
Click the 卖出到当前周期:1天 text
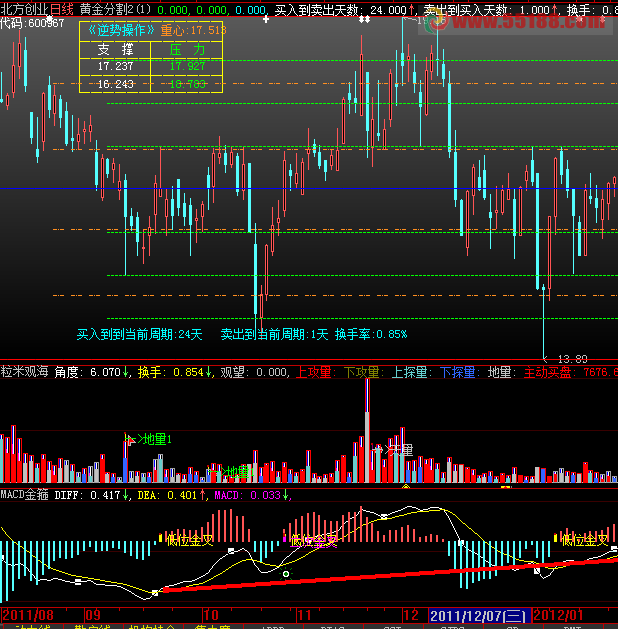(x=274, y=334)
